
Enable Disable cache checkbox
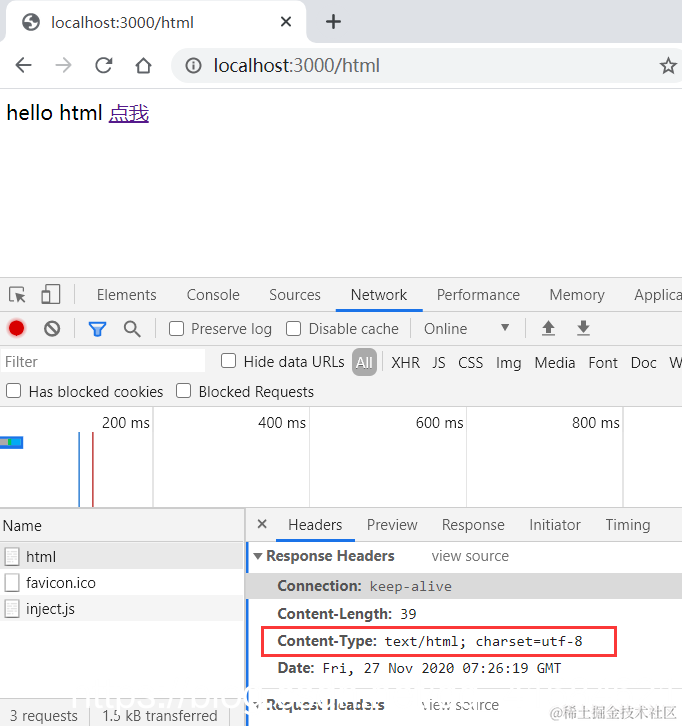pos(294,329)
